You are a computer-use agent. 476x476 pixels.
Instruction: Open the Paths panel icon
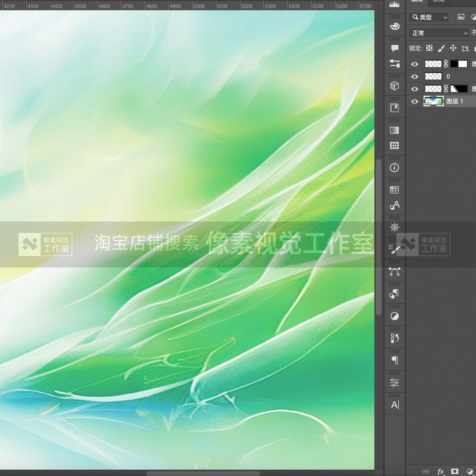tap(394, 272)
